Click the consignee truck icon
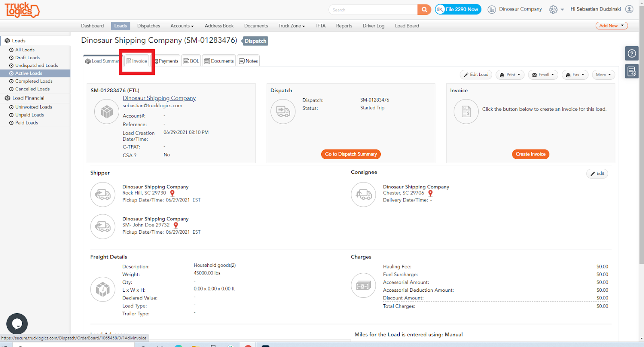Screen dimensions: 644x347 click(363, 195)
